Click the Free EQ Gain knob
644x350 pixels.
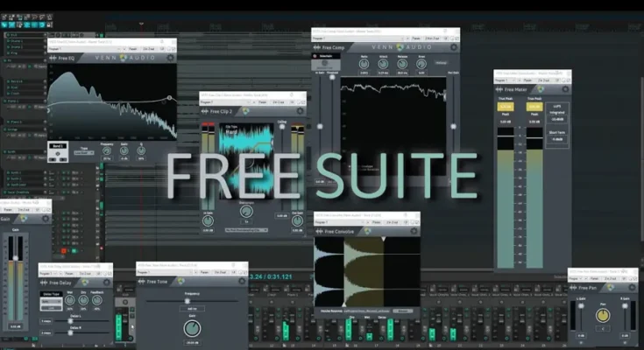point(124,151)
